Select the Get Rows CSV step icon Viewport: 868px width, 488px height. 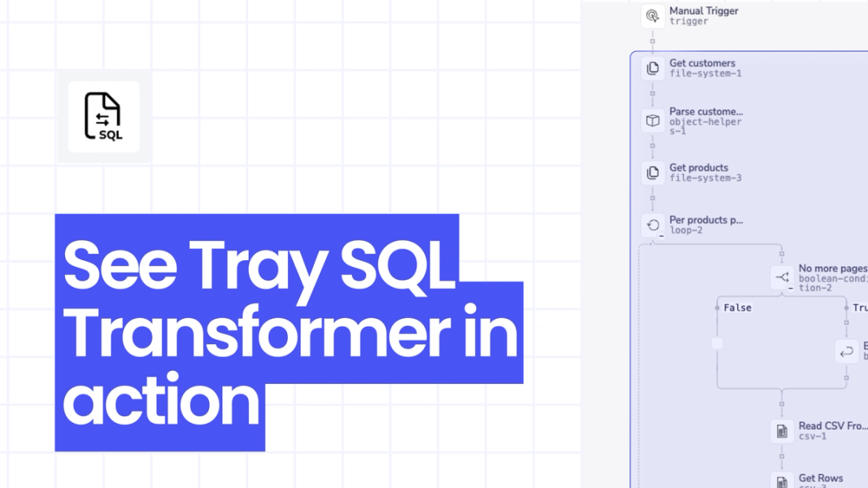click(782, 481)
